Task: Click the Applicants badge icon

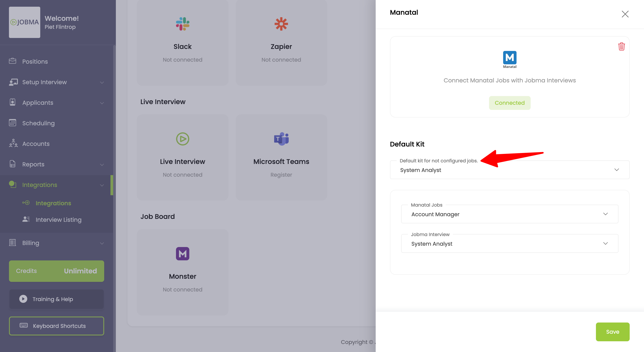Action: click(x=13, y=102)
